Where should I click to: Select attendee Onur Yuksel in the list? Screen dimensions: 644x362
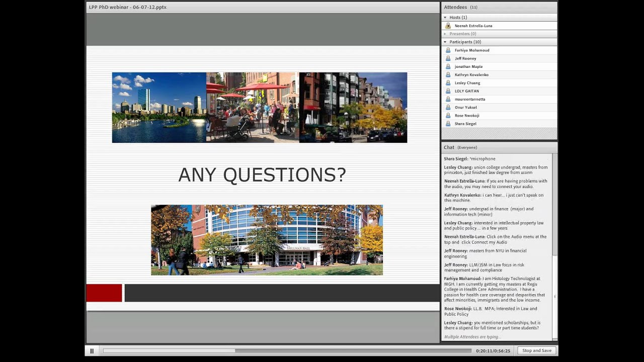(x=499, y=107)
